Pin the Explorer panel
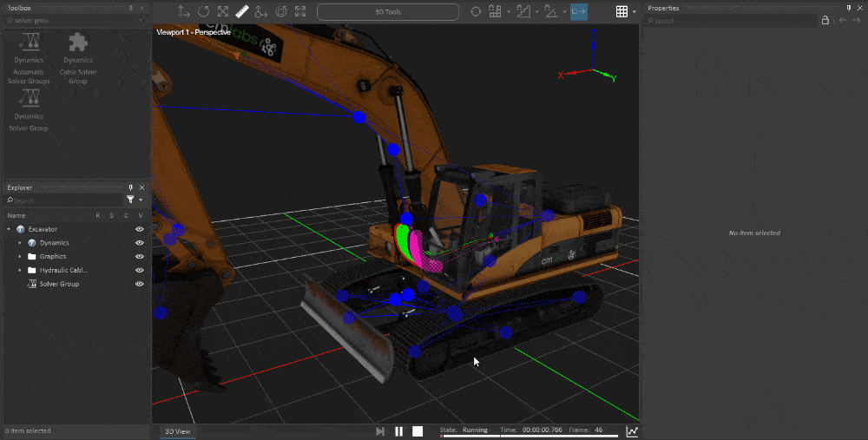Viewport: 868px width, 440px height. 131,187
